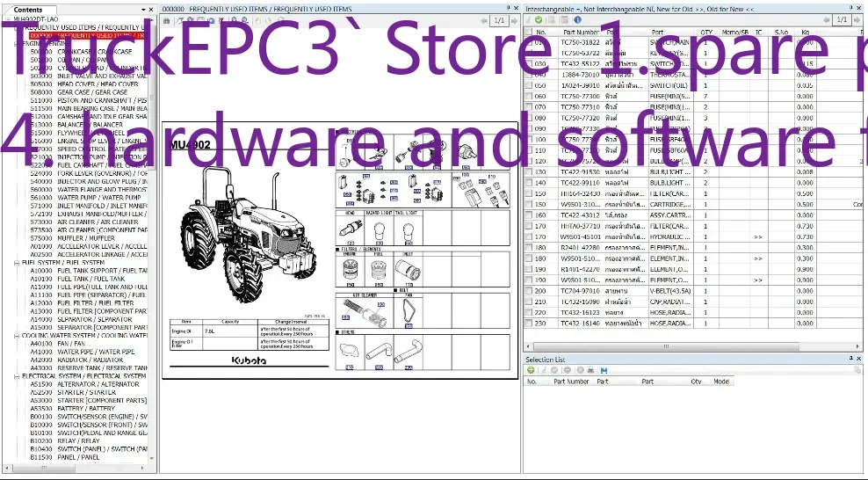
Task: Go to previous parts list page
Action: pos(827,20)
